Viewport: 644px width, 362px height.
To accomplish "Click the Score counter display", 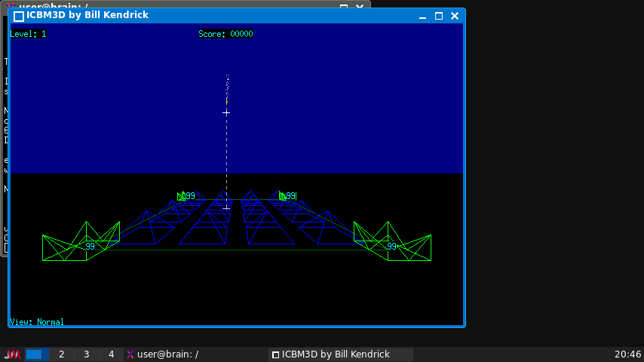I will [225, 34].
